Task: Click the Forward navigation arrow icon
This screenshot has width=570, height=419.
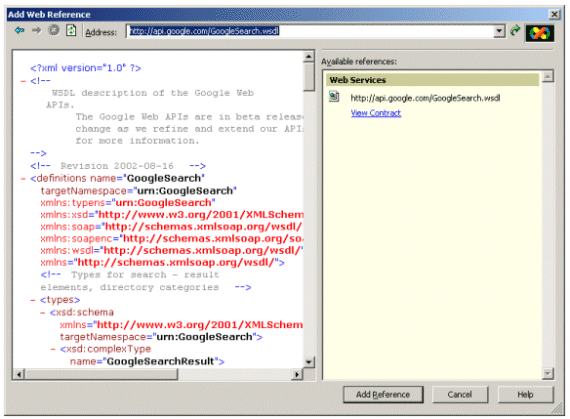Action: tap(36, 31)
